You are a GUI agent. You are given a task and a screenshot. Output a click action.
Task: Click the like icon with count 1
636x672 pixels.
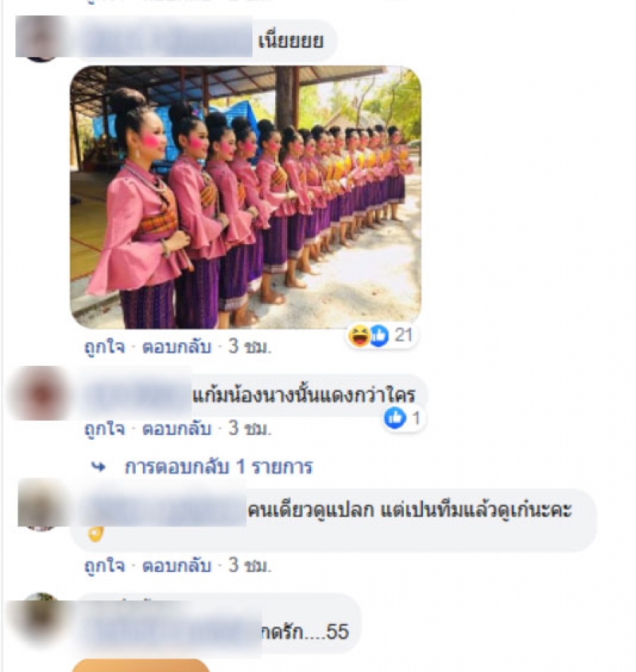394,418
